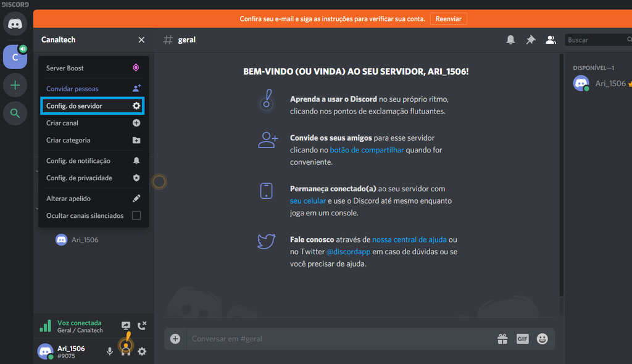This screenshot has width=632, height=364.
Task: Click the #geral channel title
Action: tap(186, 40)
